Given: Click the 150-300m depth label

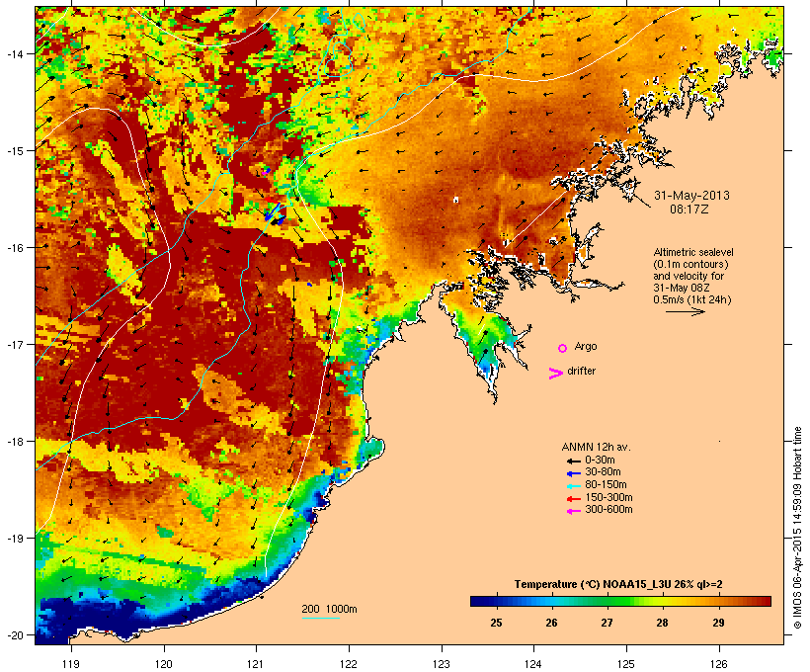Looking at the screenshot, I should [608, 497].
